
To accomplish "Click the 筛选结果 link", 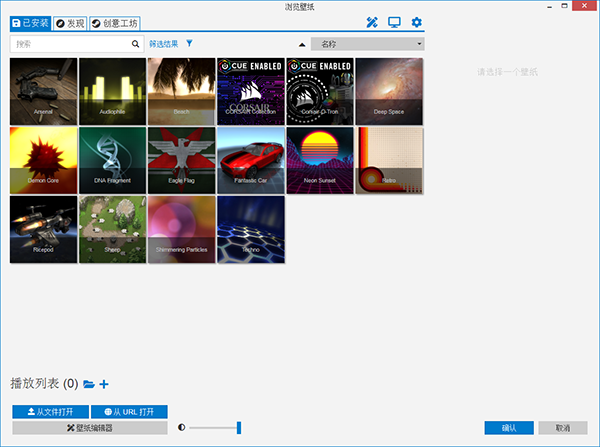I will (165, 44).
